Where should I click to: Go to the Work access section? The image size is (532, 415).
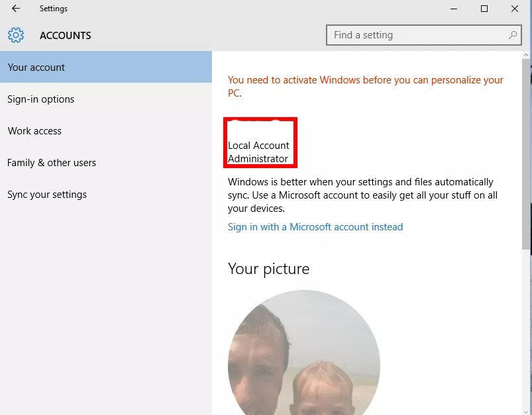pos(34,131)
